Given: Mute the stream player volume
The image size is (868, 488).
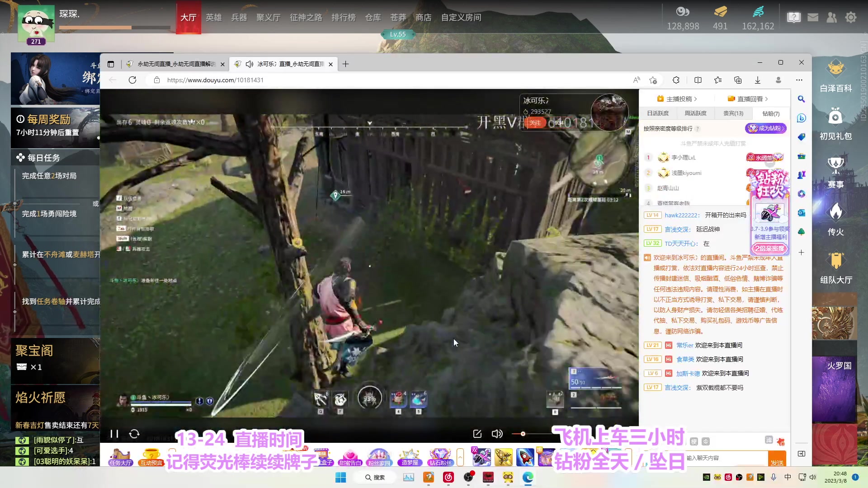Looking at the screenshot, I should click(497, 434).
